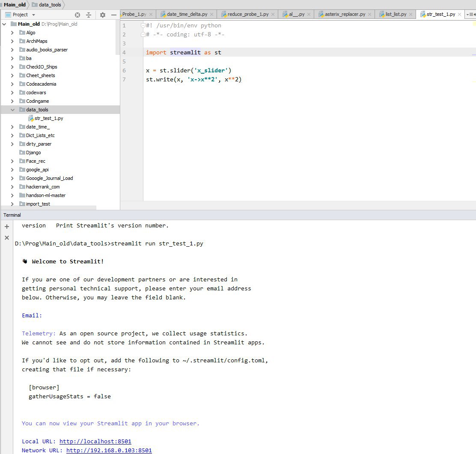Expand the CheckIO_Ships folder

point(12,67)
